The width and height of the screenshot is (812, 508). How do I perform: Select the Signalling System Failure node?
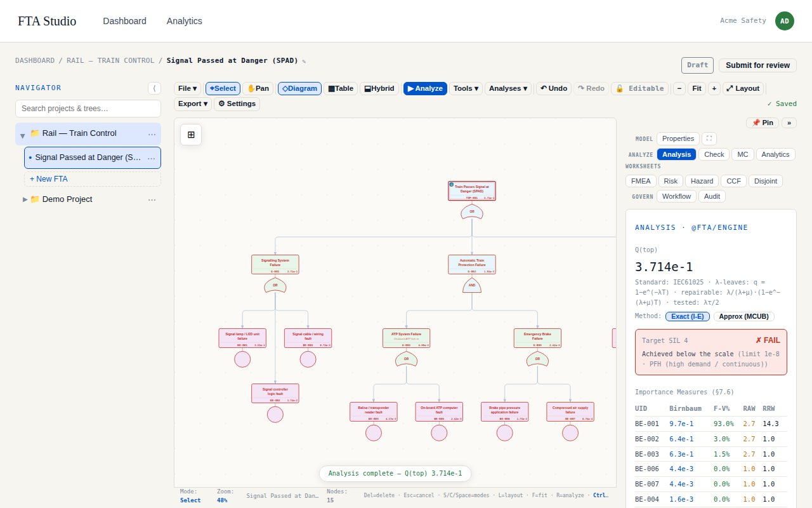[x=275, y=264]
